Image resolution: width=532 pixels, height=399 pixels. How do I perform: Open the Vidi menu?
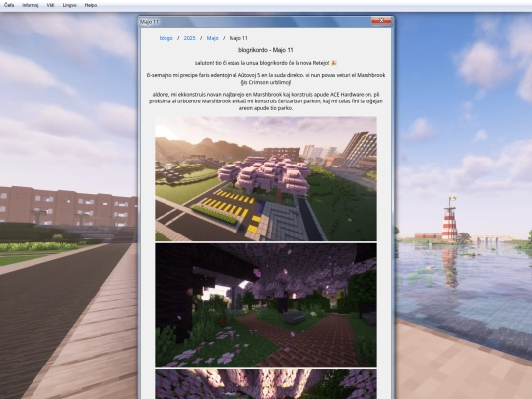coord(50,5)
